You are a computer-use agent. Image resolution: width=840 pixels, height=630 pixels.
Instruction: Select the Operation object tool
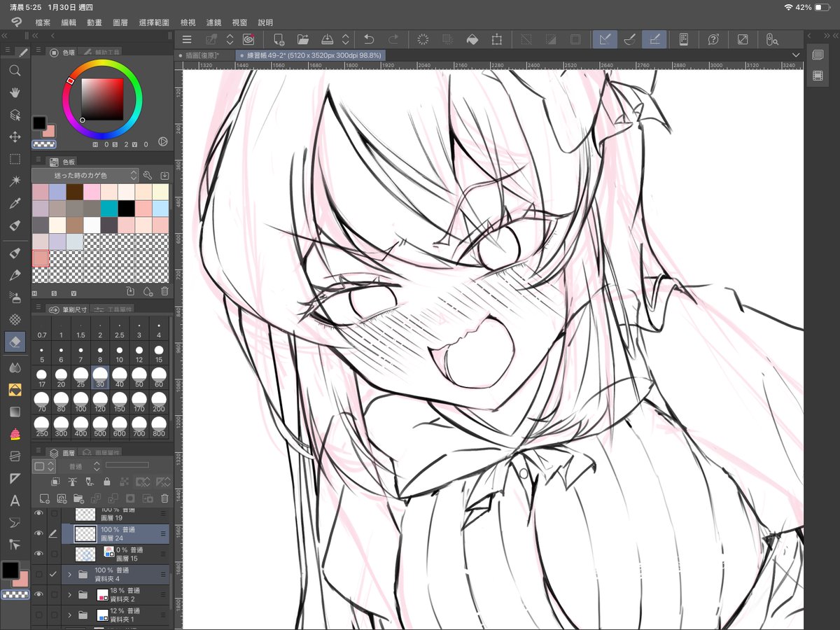point(15,115)
